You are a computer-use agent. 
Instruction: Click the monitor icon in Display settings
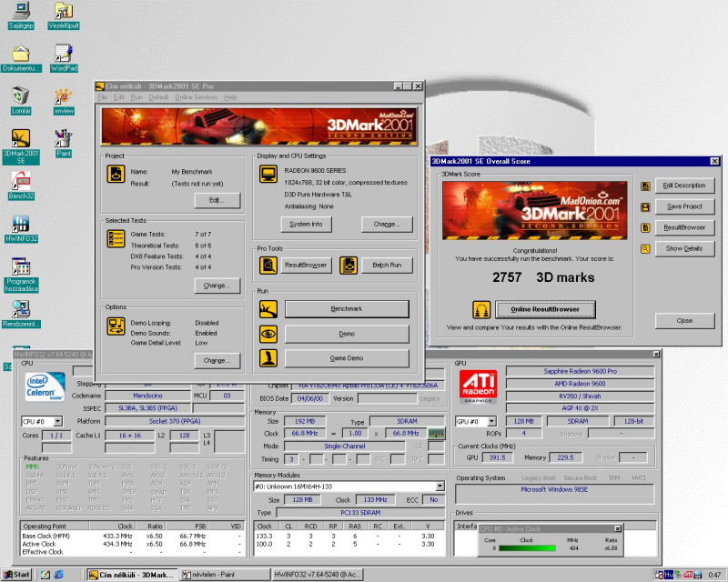click(x=268, y=175)
